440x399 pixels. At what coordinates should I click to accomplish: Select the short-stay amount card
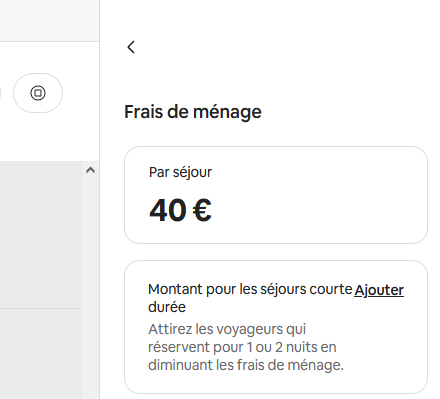[x=276, y=327]
